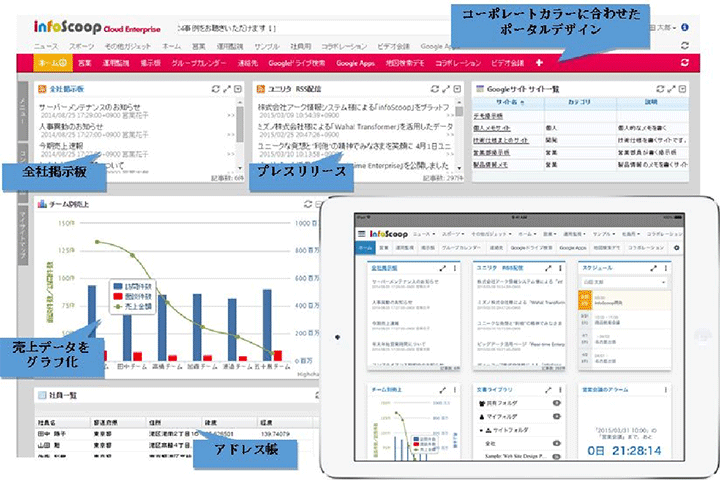720x480 pixels.
Task: Expand the tablet 文書ライブラリ card
Action: pyautogui.click(x=548, y=390)
